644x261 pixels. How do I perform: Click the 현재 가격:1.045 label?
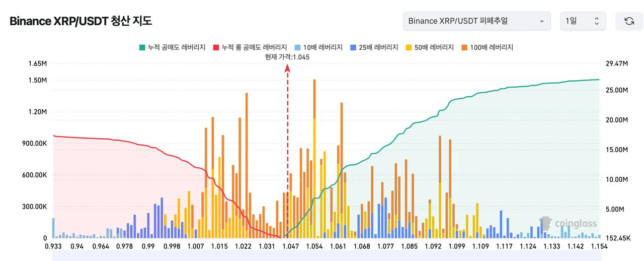coord(287,57)
